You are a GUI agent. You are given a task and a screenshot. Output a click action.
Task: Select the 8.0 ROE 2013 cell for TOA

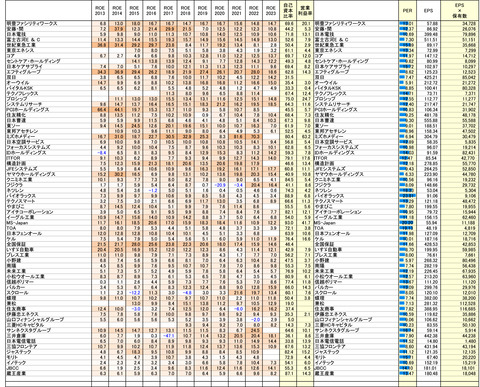pos(100,228)
